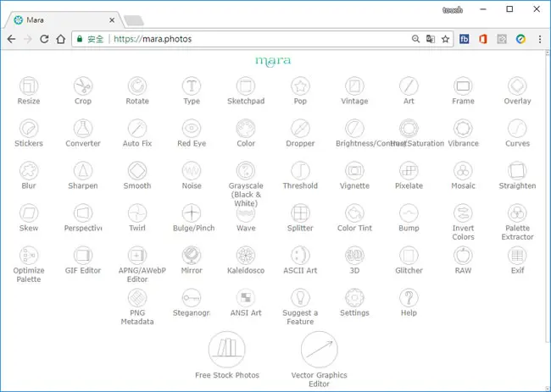Image resolution: width=551 pixels, height=392 pixels.
Task: Open the Help question mark icon
Action: click(x=409, y=298)
